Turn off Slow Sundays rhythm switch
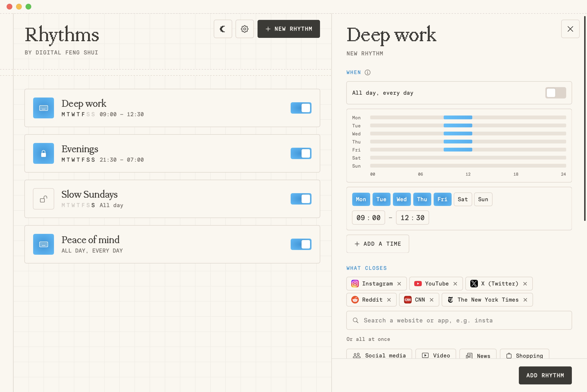The width and height of the screenshot is (587, 392). 301,199
